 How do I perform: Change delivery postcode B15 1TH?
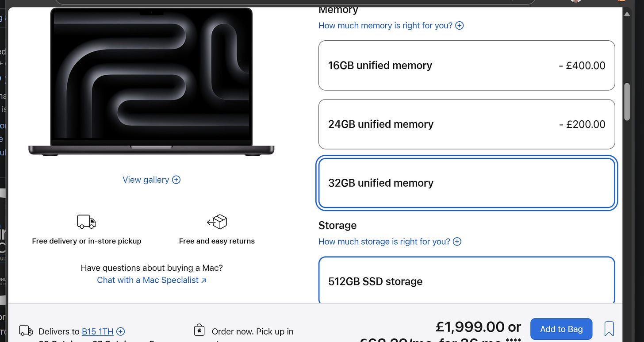click(98, 331)
